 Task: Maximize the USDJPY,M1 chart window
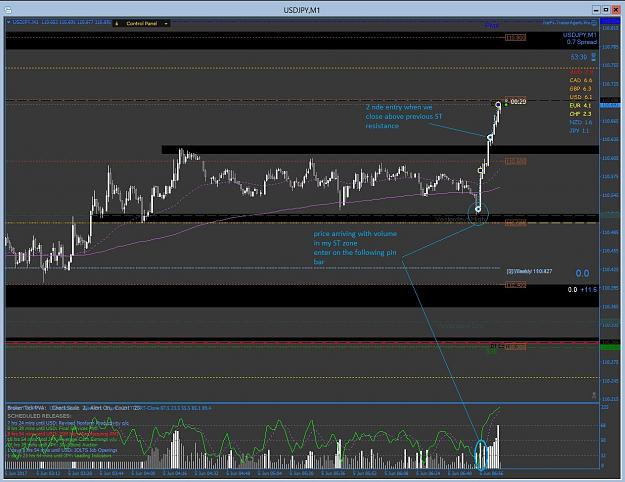tap(606, 10)
